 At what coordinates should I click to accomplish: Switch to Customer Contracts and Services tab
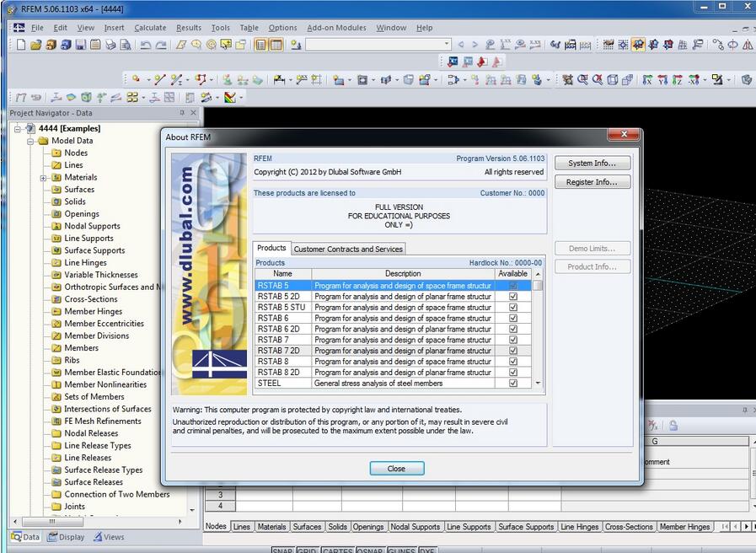pos(348,249)
